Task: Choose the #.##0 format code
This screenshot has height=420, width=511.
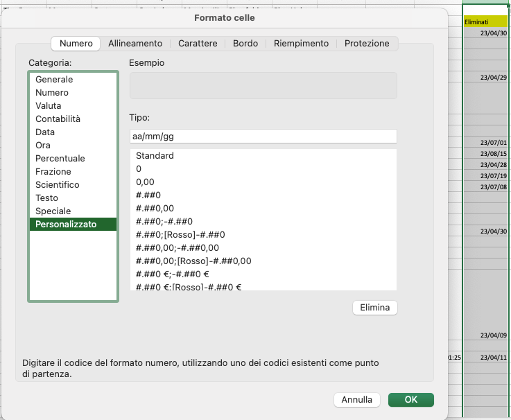Action: [x=263, y=195]
